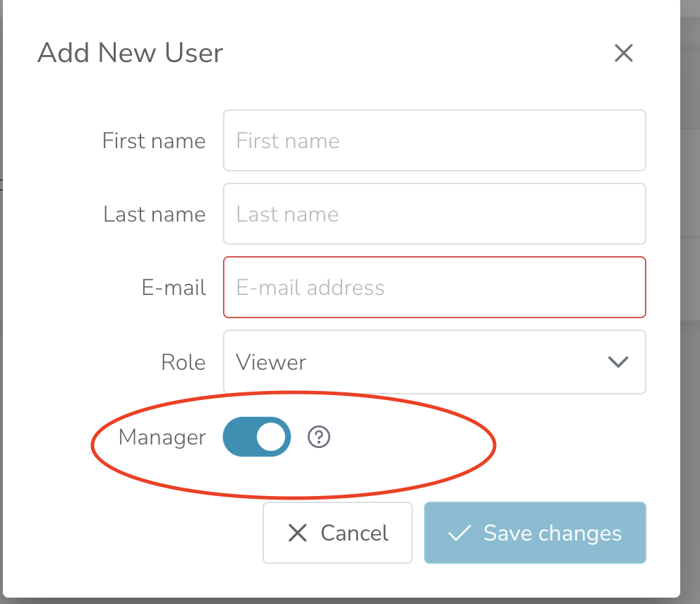The image size is (700, 604).
Task: Toggle the Manager switch off
Action: click(257, 437)
